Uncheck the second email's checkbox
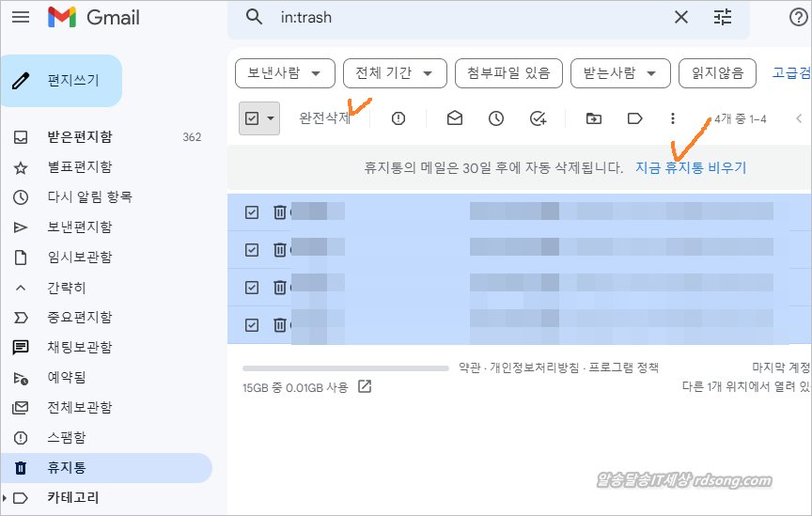812x516 pixels. click(251, 250)
